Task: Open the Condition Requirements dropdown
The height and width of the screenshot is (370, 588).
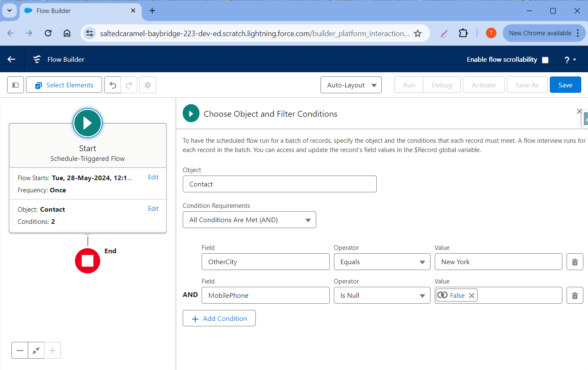Action: tap(249, 220)
